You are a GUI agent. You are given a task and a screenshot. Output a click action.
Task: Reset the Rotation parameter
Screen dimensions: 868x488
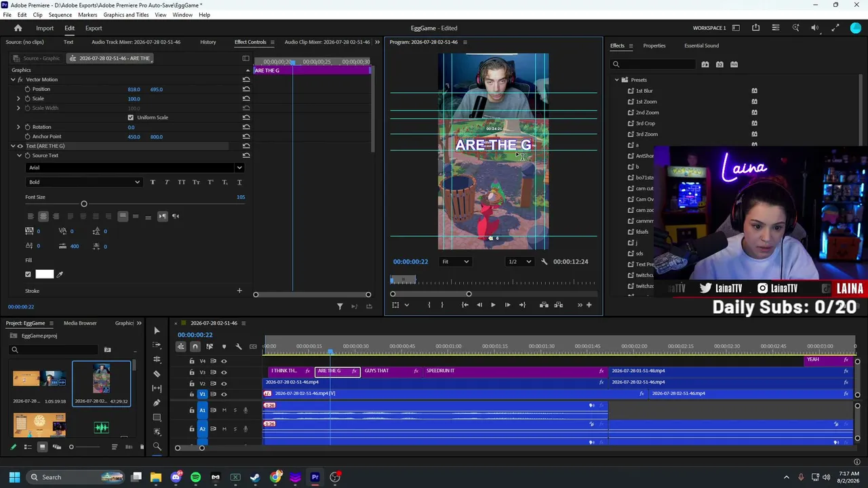[246, 127]
